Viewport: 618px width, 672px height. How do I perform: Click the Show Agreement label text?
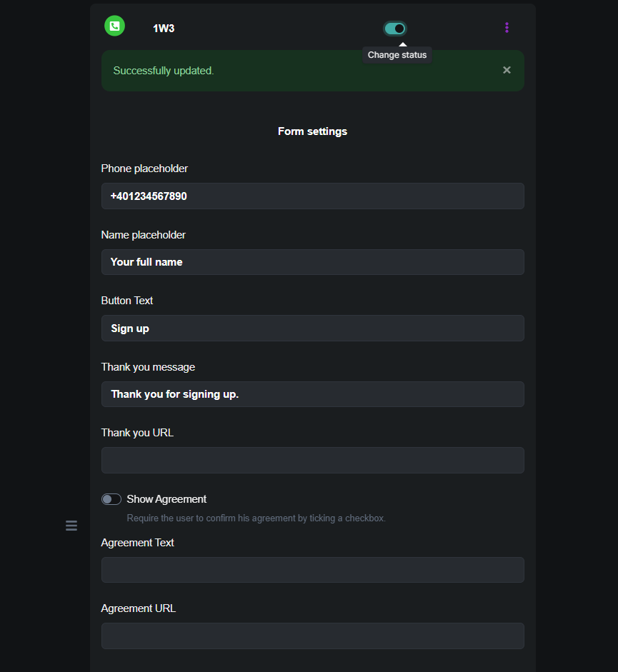point(166,499)
